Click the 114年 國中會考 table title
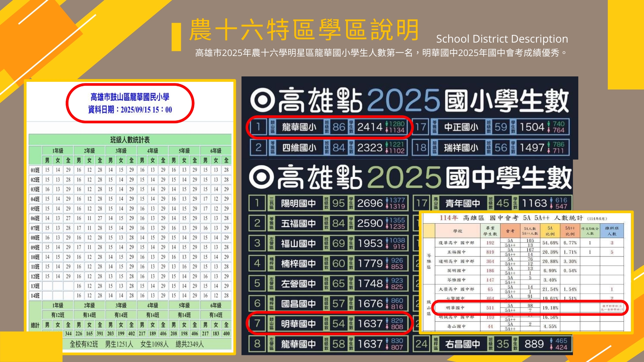Image resolution: width=644 pixels, height=362 pixels. click(523, 218)
